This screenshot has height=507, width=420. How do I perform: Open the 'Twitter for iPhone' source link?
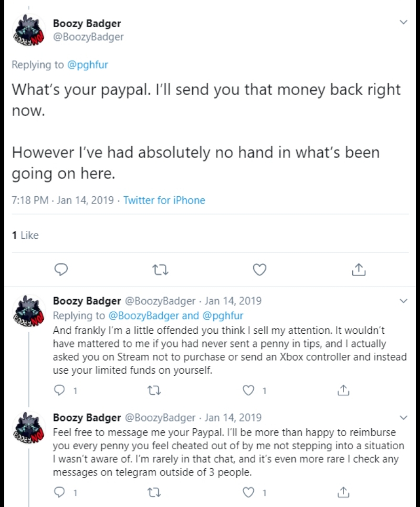coord(164,200)
